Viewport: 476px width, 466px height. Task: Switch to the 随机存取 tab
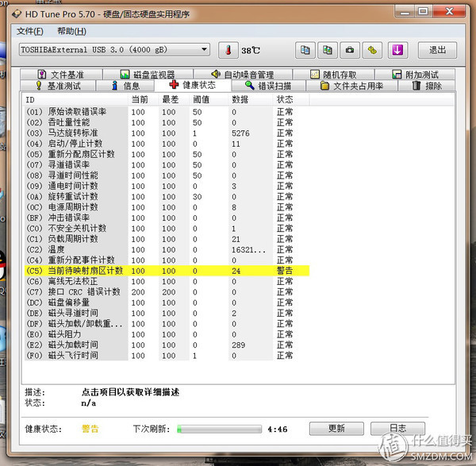(x=333, y=75)
